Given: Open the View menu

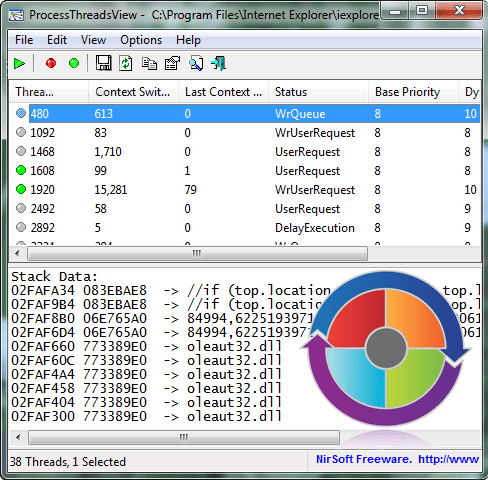Looking at the screenshot, I should pyautogui.click(x=93, y=40).
